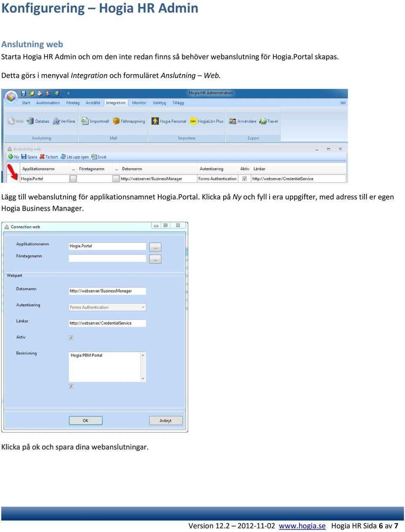Sort by the Datornamn column header

[x=132, y=169]
